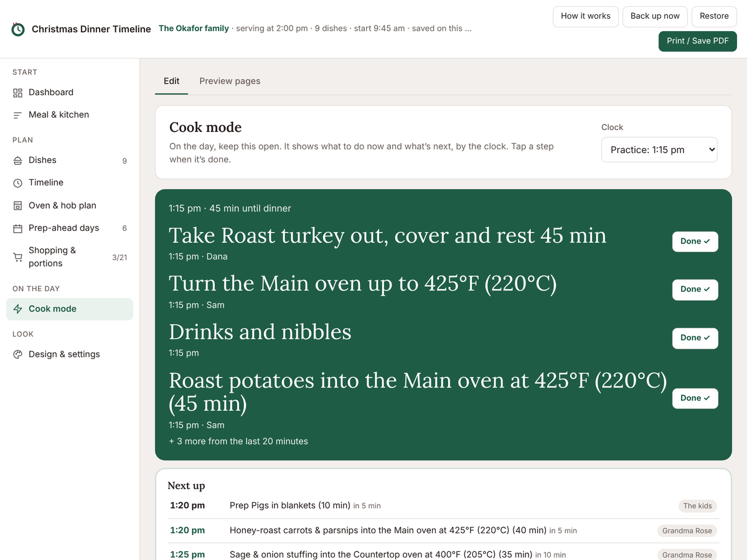This screenshot has width=747, height=560.
Task: Open the Clock practice time dropdown
Action: 659,150
